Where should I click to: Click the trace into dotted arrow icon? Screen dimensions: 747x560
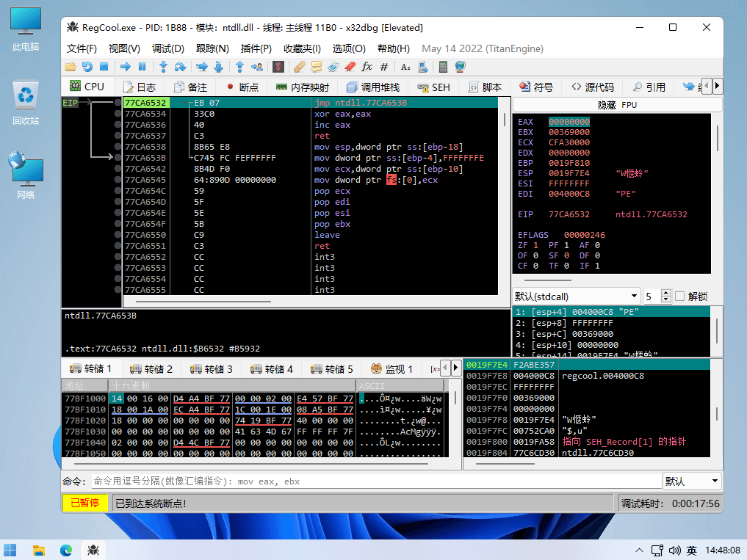coord(201,67)
